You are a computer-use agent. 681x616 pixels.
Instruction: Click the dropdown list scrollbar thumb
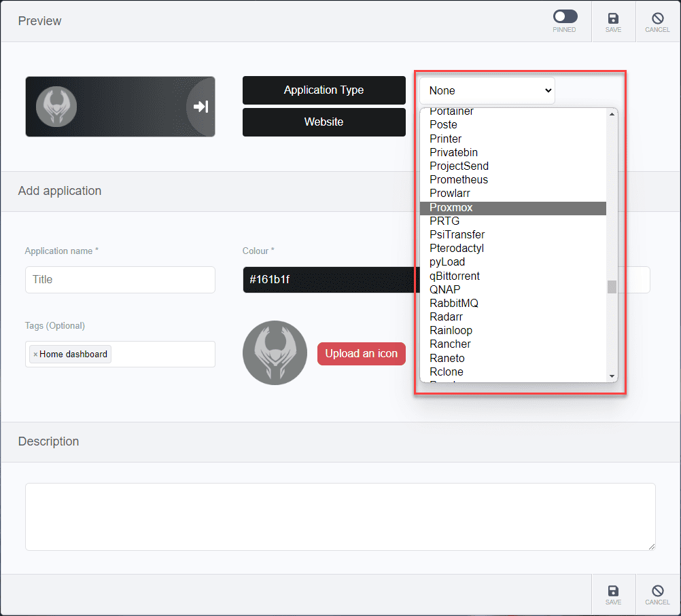[612, 287]
